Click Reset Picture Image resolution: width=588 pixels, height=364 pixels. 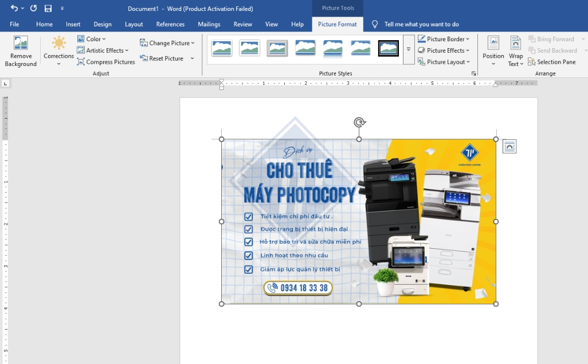tap(162, 58)
